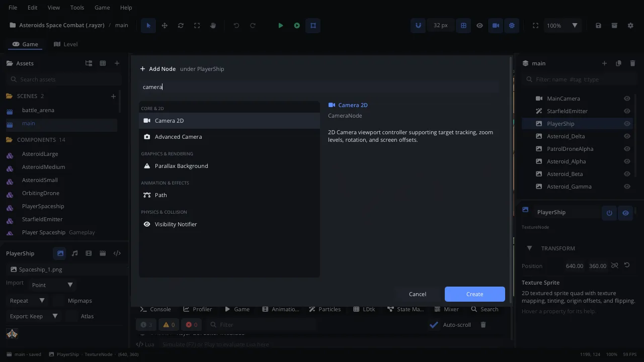Viewport: 644px width, 362px height.
Task: Hide the MainCamera node
Action: point(627,99)
